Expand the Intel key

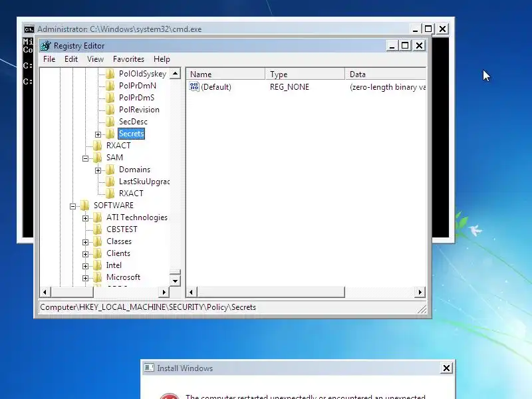pos(86,266)
